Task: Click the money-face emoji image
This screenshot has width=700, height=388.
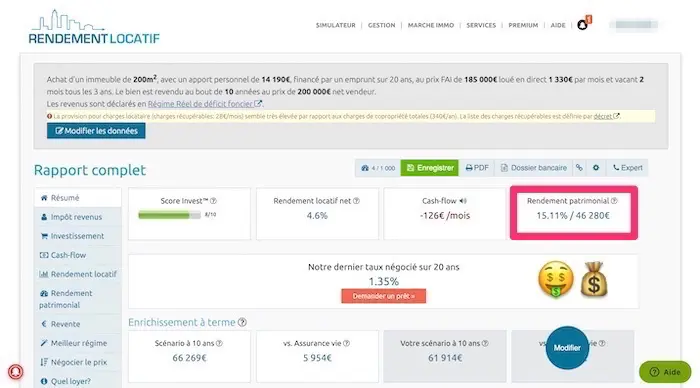Action: (556, 280)
